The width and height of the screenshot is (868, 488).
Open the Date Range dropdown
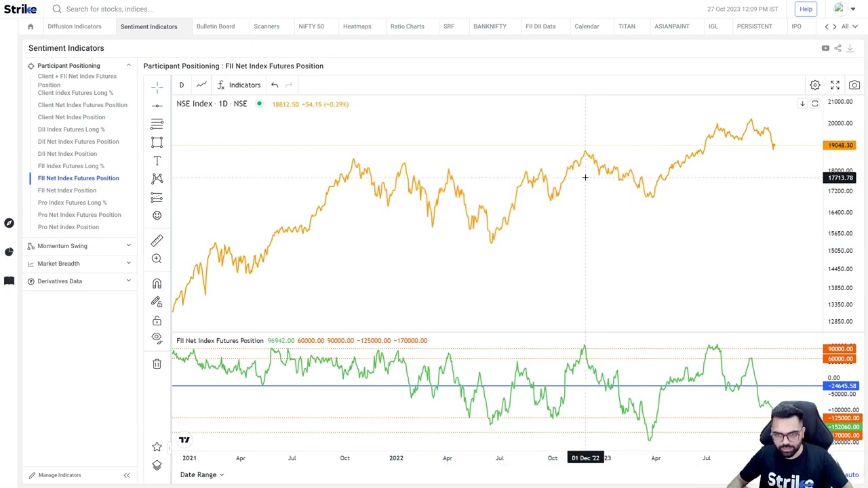[202, 475]
